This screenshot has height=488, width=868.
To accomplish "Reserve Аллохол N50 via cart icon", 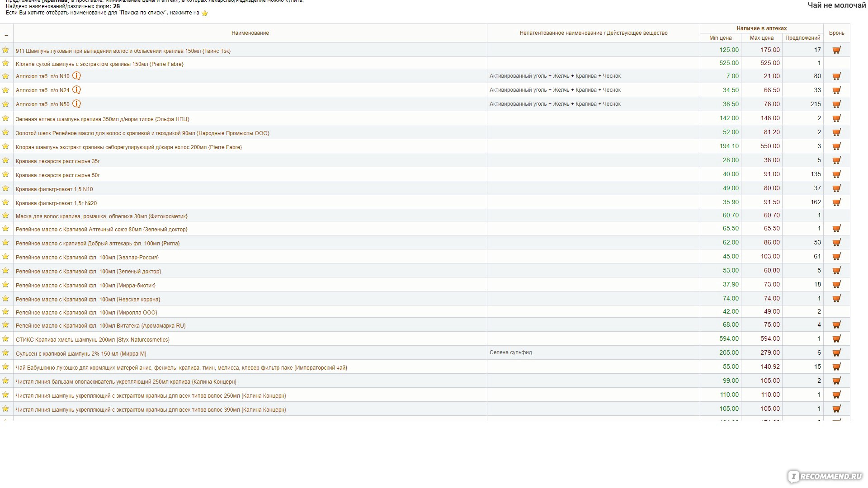I will click(x=836, y=104).
